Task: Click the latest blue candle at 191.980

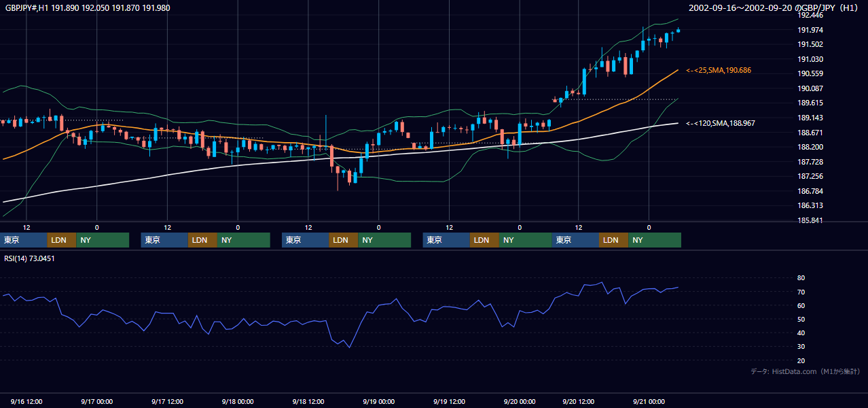Action: point(678,30)
